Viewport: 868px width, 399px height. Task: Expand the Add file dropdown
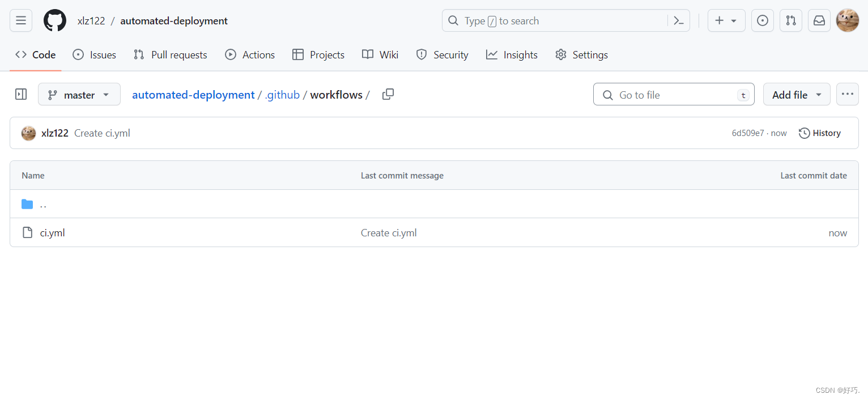pos(797,94)
